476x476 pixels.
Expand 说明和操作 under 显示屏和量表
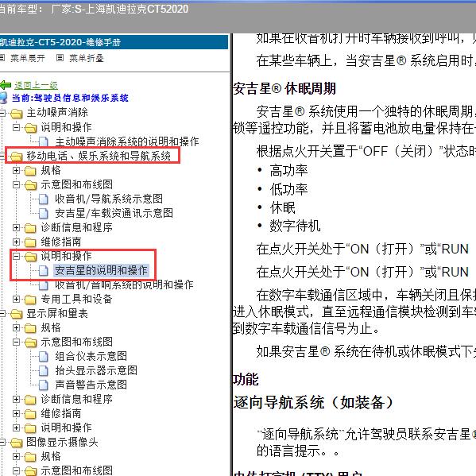click(x=16, y=428)
